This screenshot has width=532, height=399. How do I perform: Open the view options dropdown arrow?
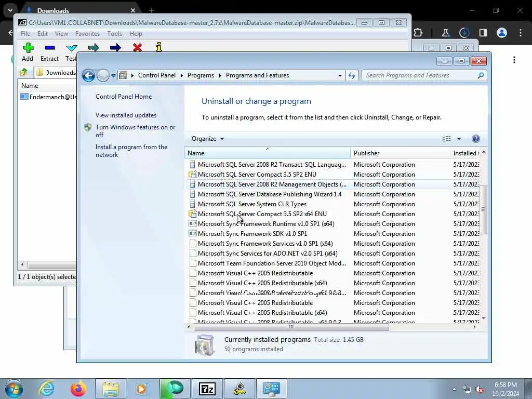click(x=459, y=138)
